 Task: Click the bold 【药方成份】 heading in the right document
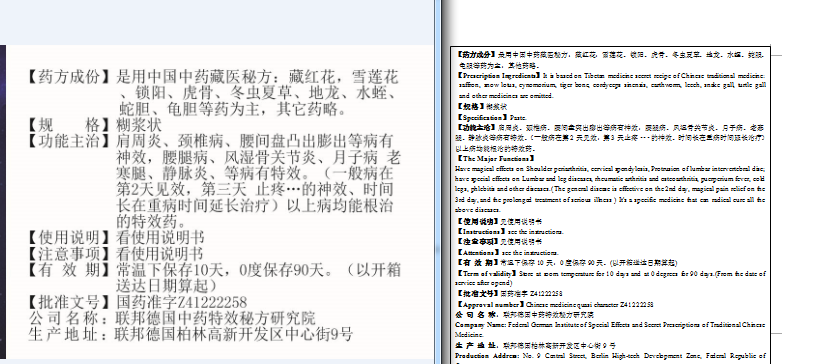(x=477, y=54)
